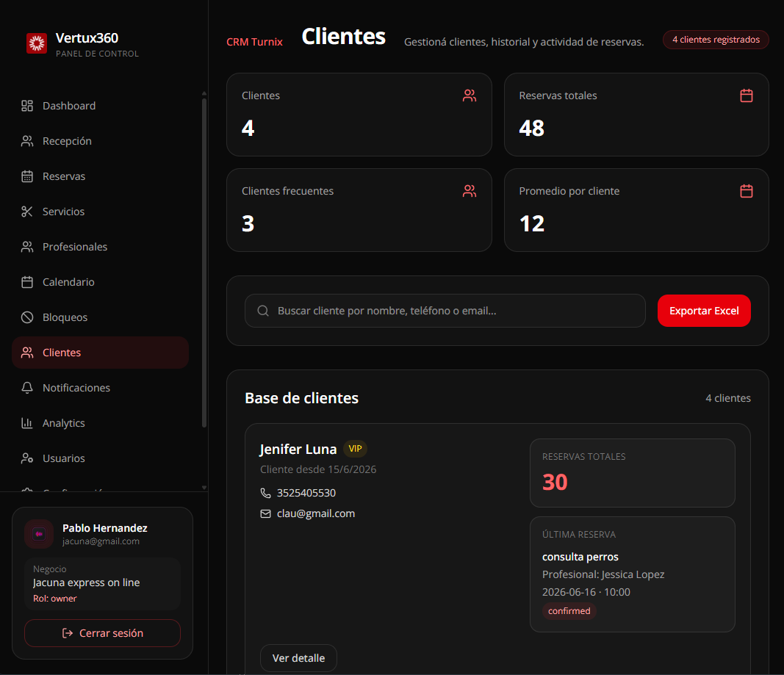
Task: Click the sidebar scrollbar down arrow
Action: [204, 488]
